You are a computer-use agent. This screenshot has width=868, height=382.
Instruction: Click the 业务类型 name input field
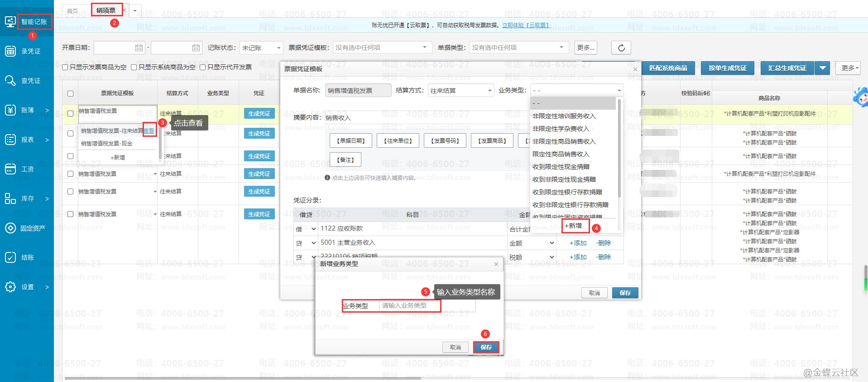coord(410,306)
